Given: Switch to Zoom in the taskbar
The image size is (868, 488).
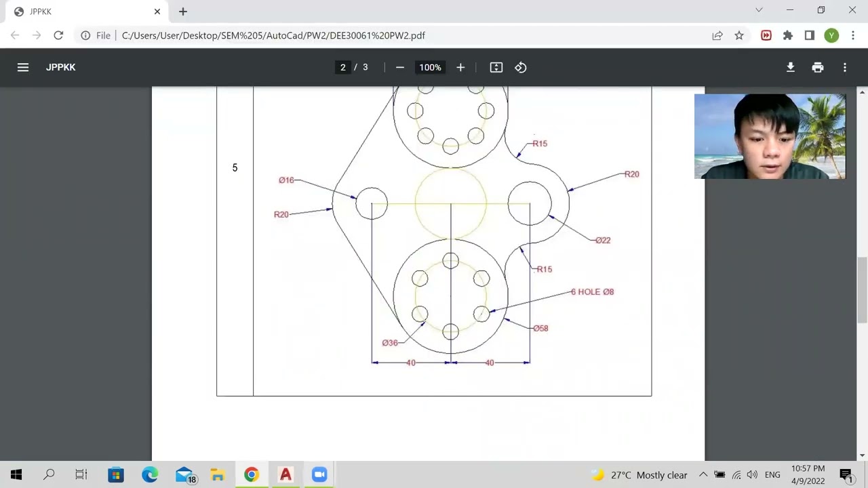Looking at the screenshot, I should coord(319,474).
